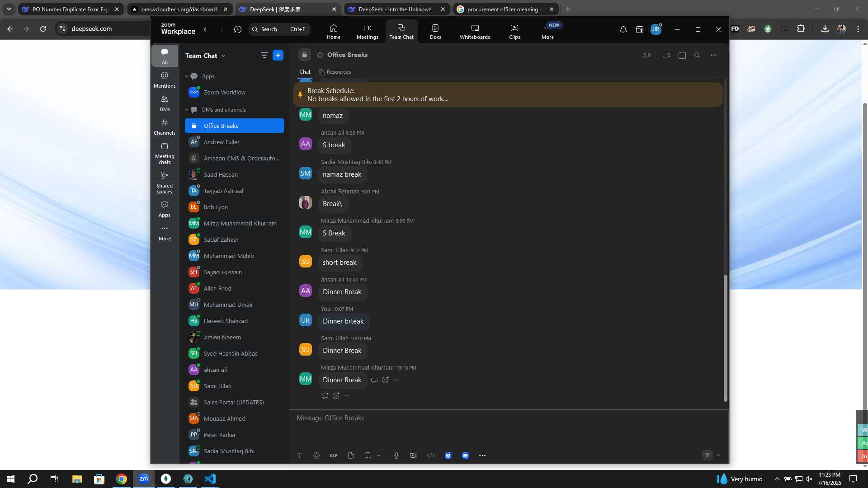Open more compose options ellipsis
Image resolution: width=868 pixels, height=488 pixels.
482,455
